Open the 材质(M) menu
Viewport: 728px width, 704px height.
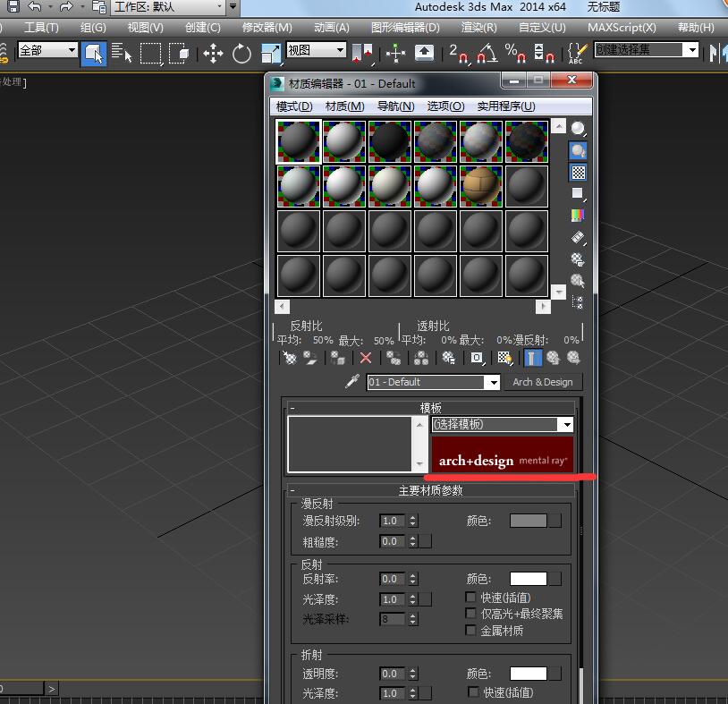click(344, 106)
